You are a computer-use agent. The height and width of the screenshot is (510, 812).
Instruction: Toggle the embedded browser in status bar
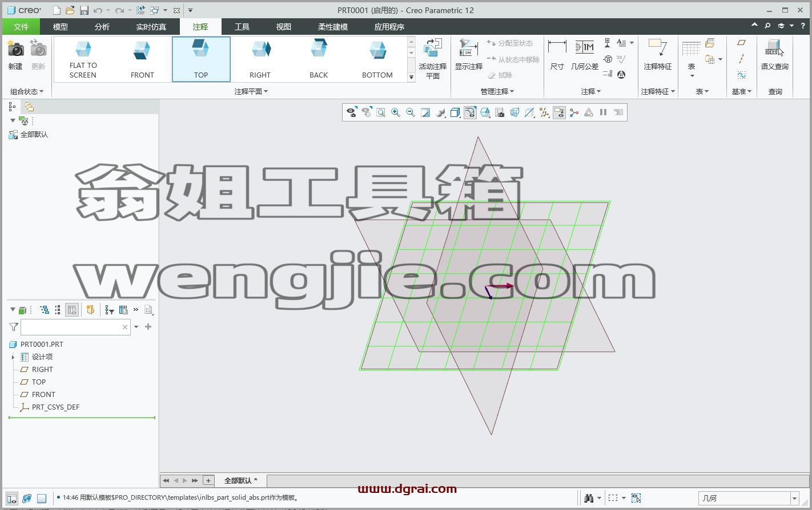pyautogui.click(x=27, y=498)
